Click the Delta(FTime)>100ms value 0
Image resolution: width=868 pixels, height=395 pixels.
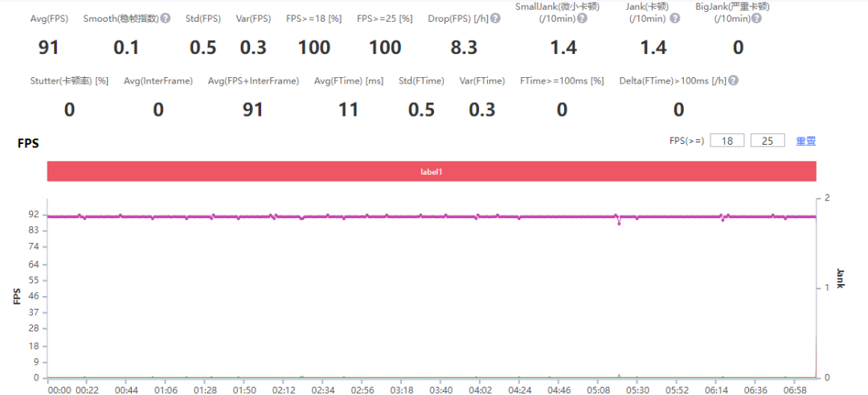coord(678,110)
